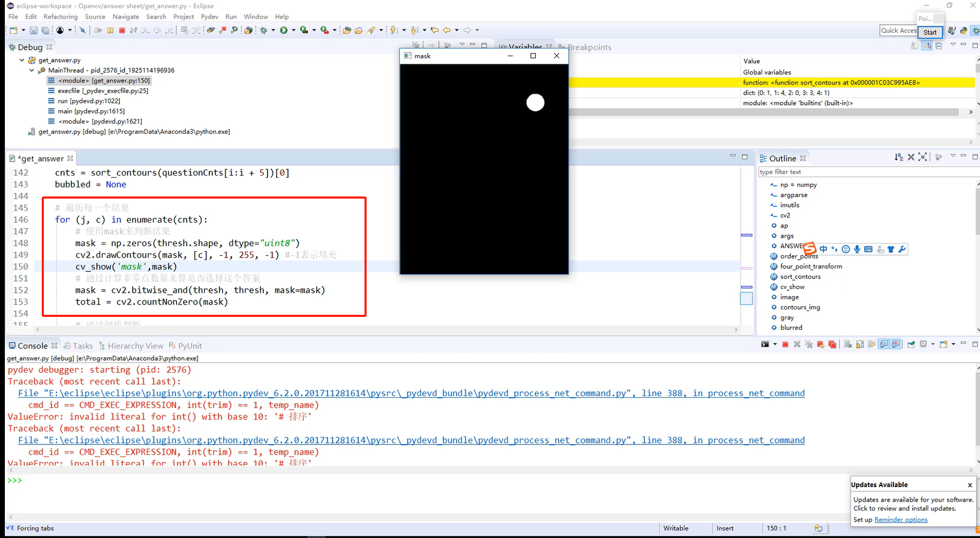The height and width of the screenshot is (538, 980).
Task: Open the Display Selected Console dropdown arrow
Action: [x=933, y=344]
